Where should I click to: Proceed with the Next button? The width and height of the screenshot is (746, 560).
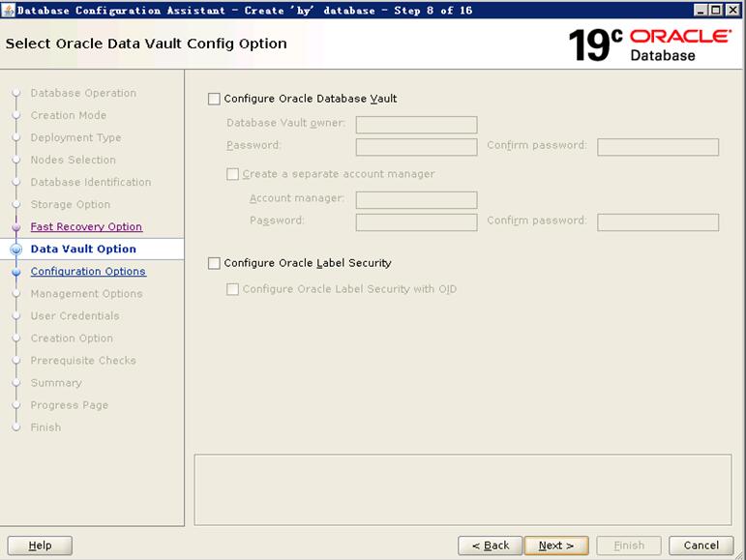click(x=556, y=545)
